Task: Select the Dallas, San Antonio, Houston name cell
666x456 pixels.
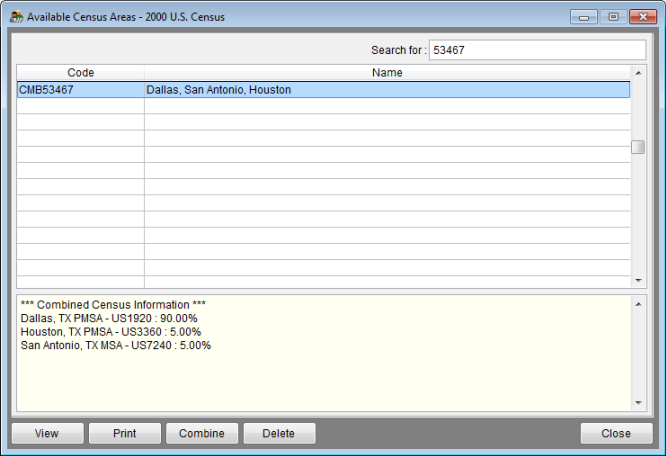Action: tap(387, 90)
